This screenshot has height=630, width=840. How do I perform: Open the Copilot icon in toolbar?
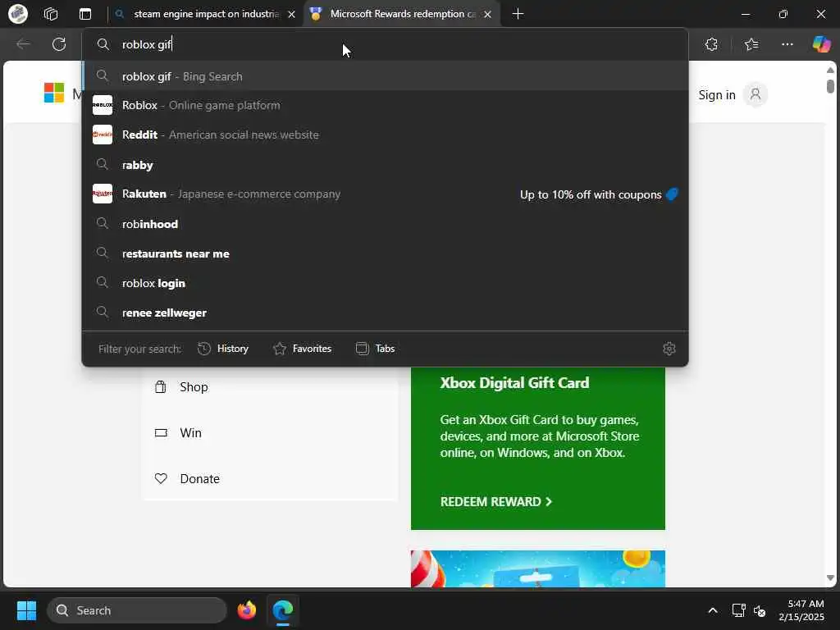[x=821, y=44]
